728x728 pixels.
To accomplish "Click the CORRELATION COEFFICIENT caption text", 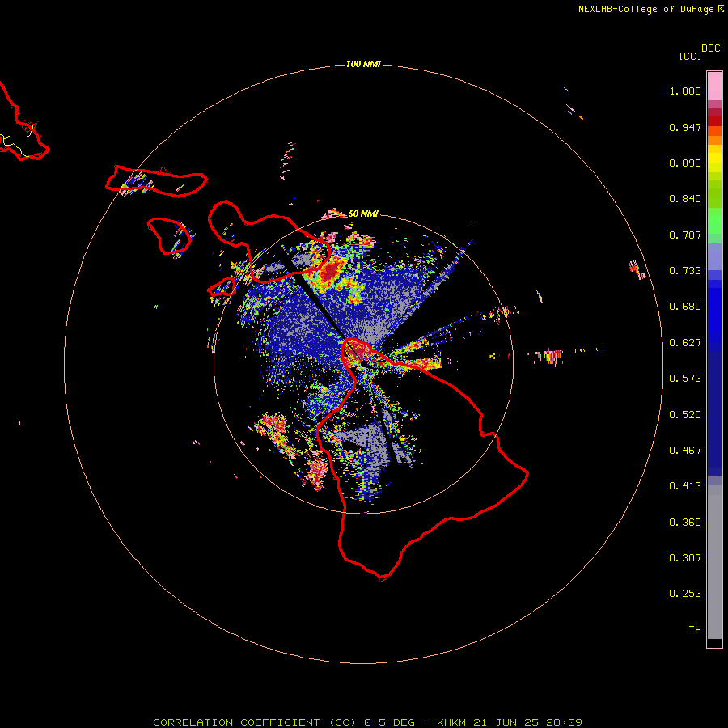I will click(236, 722).
